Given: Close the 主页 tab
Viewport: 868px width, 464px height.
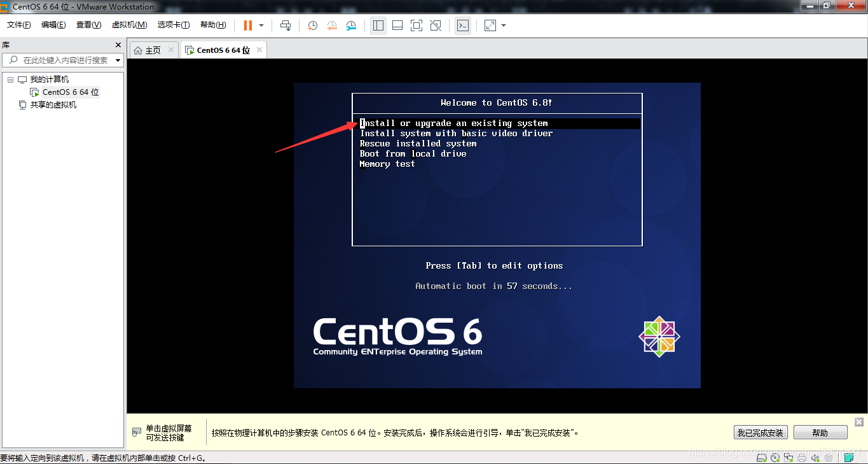Looking at the screenshot, I should pos(171,50).
